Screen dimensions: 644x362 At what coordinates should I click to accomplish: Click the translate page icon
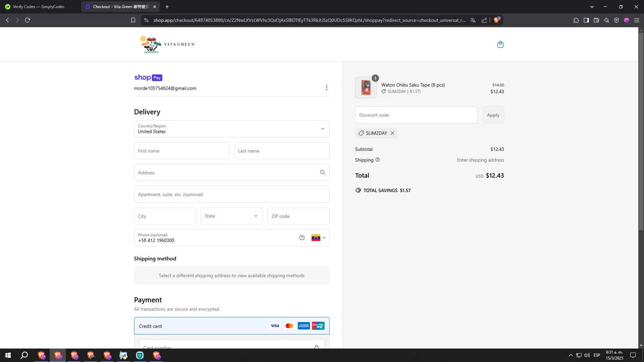click(x=473, y=20)
